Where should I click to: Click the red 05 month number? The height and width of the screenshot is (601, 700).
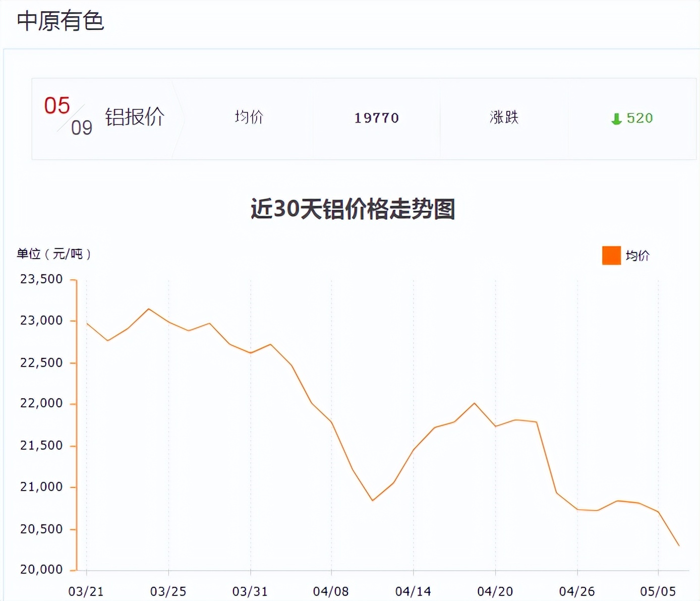[57, 106]
